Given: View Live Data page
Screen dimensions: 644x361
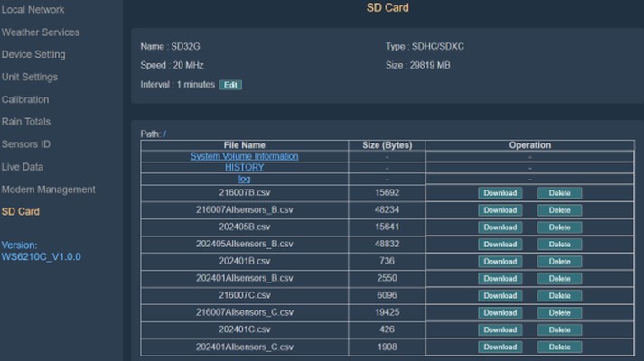Looking at the screenshot, I should 23,167.
